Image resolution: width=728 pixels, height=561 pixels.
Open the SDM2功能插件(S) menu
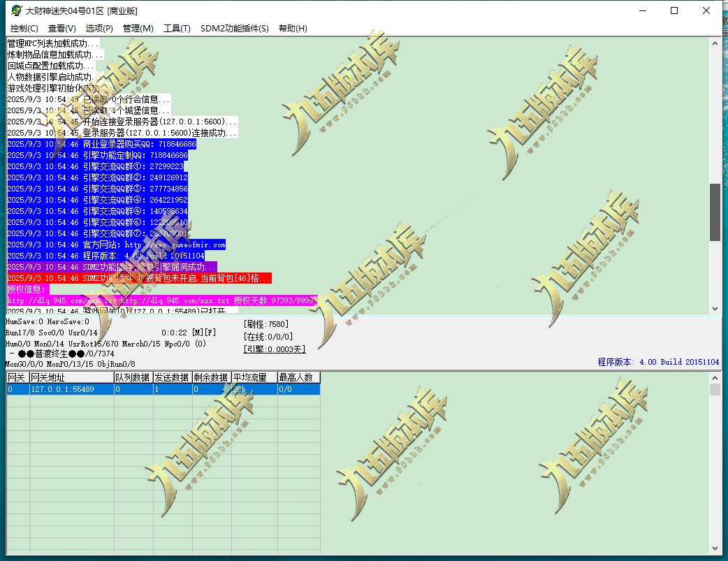pyautogui.click(x=235, y=29)
